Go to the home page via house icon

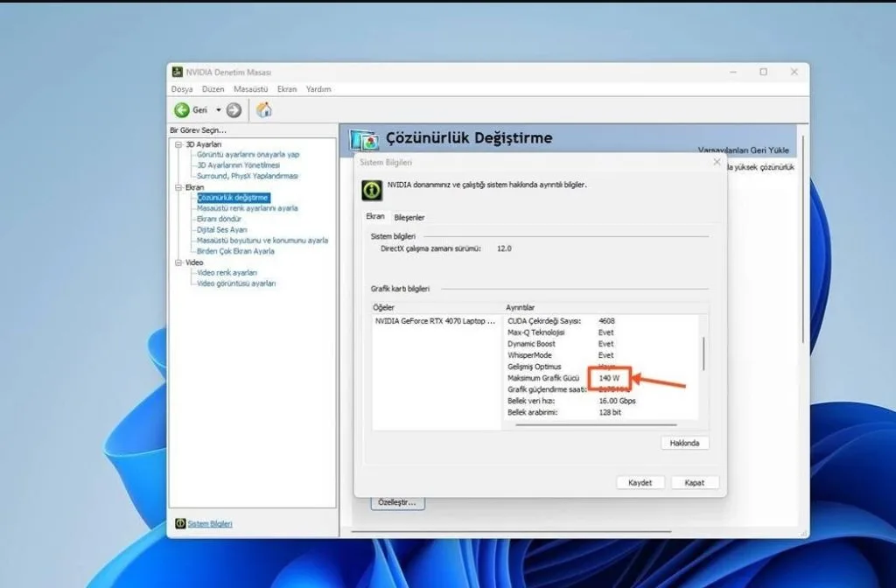(263, 109)
